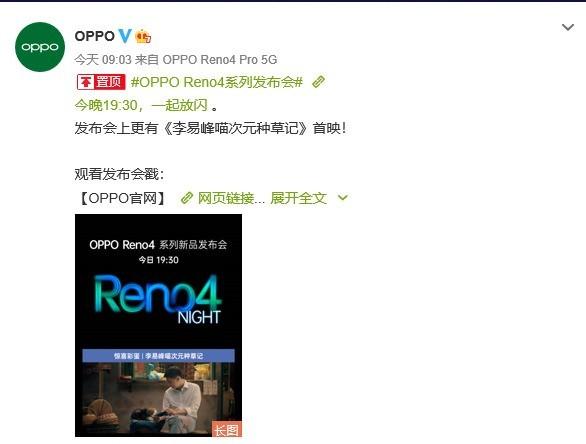Click the OPPO account name
The image size is (586, 444).
(95, 36)
